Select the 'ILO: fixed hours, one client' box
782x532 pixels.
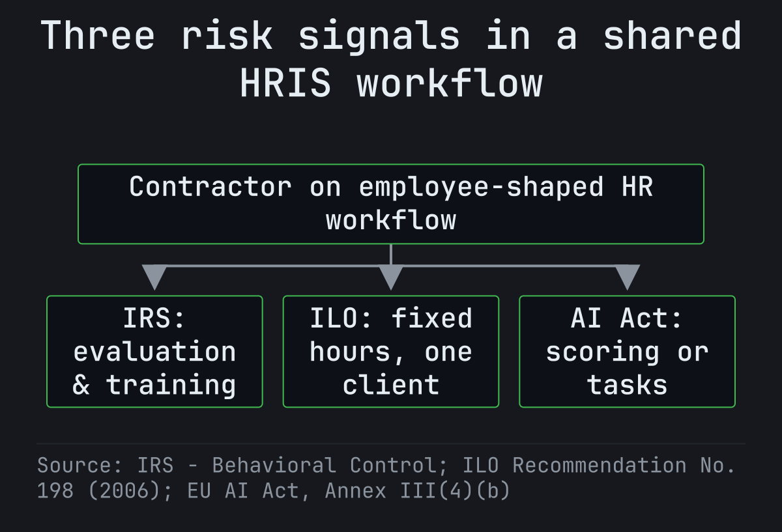pyautogui.click(x=391, y=352)
